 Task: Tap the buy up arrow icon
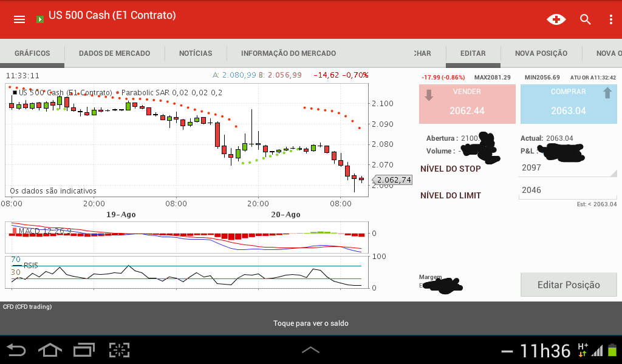tap(607, 93)
